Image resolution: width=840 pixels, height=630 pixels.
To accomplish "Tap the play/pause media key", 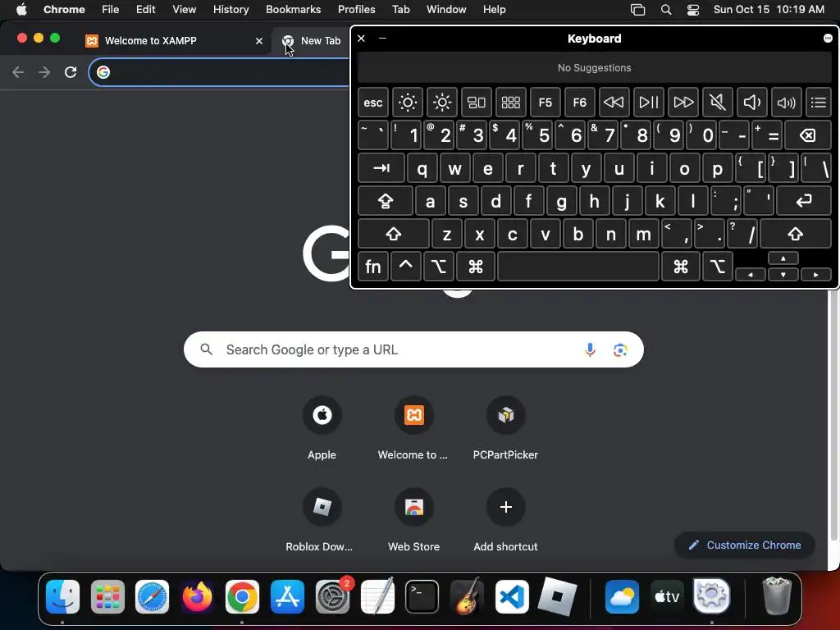I will pyautogui.click(x=648, y=103).
